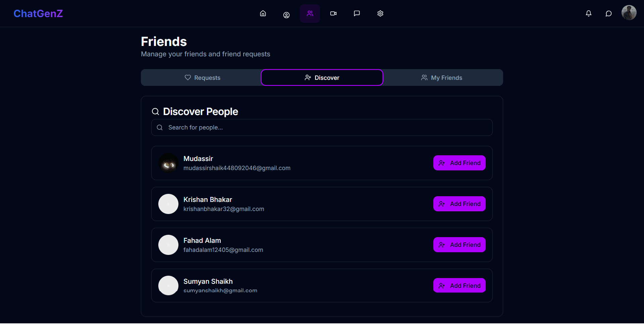Screen dimensions: 644x324
Task: Switch to the Requests tab
Action: [x=202, y=77]
